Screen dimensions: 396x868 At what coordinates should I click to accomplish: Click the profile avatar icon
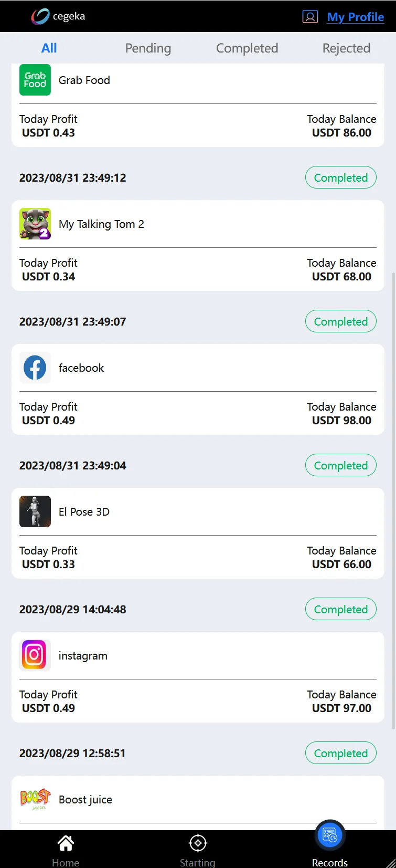click(x=310, y=17)
